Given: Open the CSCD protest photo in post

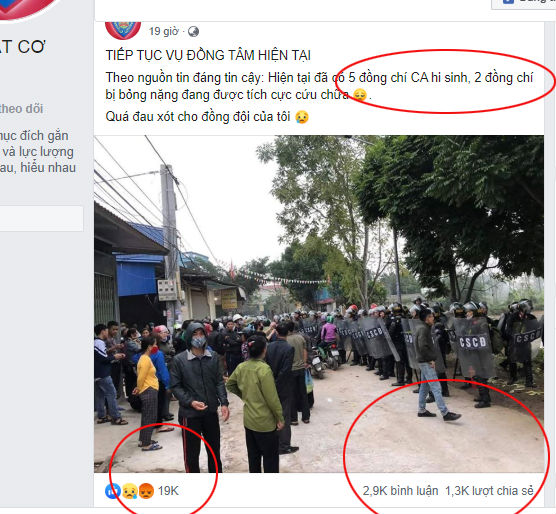Looking at the screenshot, I should tap(319, 304).
